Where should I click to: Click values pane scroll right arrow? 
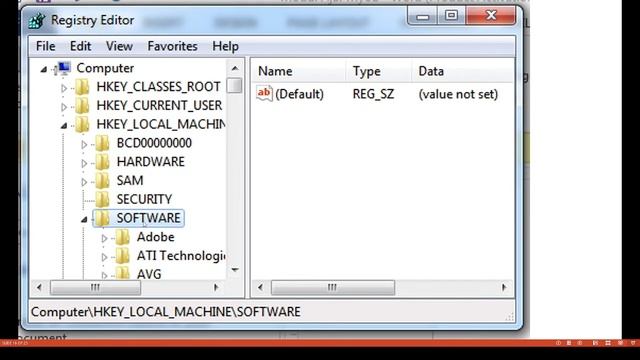(504, 288)
